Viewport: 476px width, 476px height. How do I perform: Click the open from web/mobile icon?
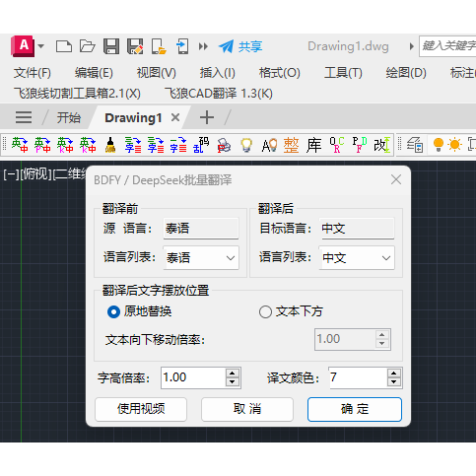tap(159, 46)
